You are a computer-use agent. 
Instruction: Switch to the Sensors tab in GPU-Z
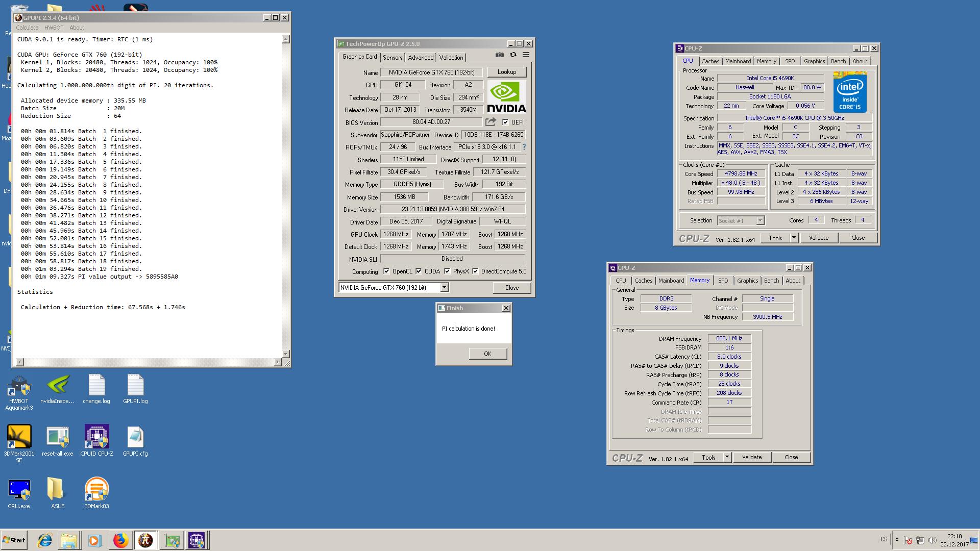[393, 58]
